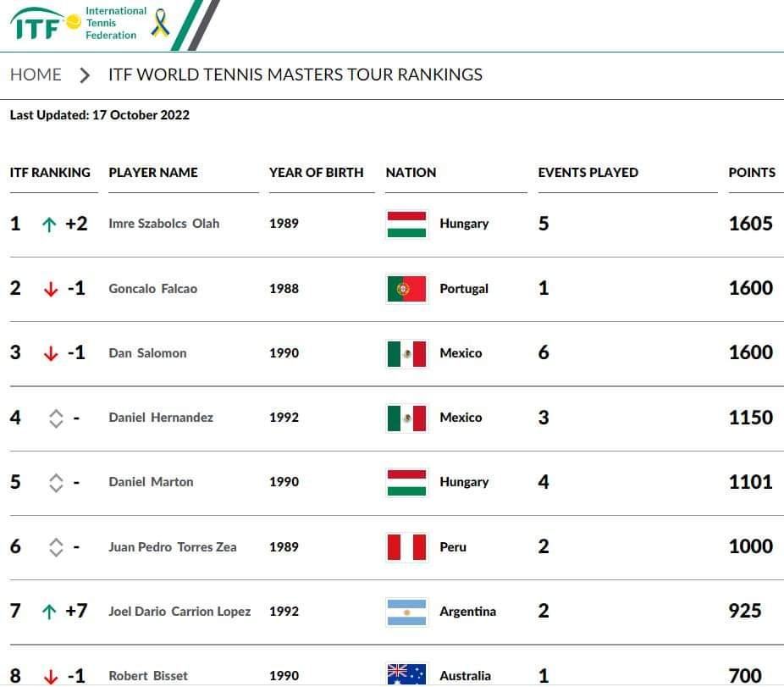The height and width of the screenshot is (687, 784).
Task: Open player Joel Dario Carrion Lopez
Action: tap(179, 612)
